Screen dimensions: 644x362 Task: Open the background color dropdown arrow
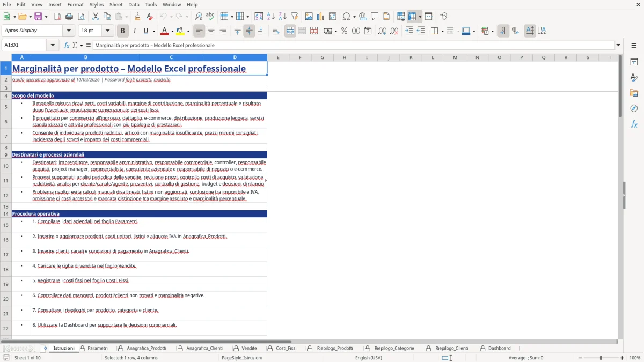pyautogui.click(x=188, y=31)
